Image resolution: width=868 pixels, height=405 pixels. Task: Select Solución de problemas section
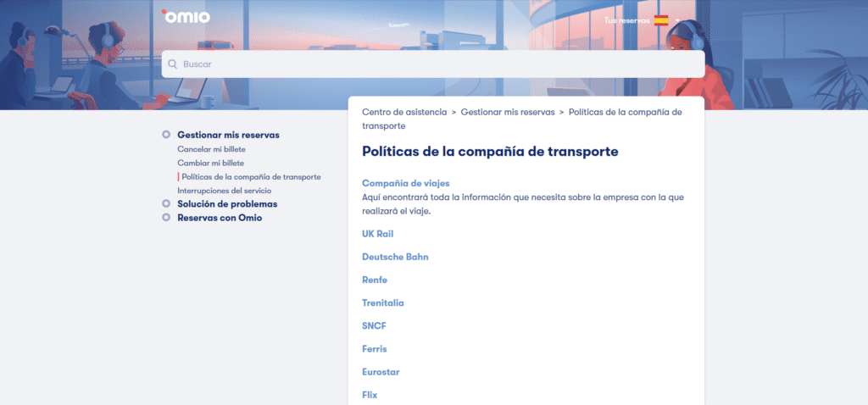(x=227, y=204)
